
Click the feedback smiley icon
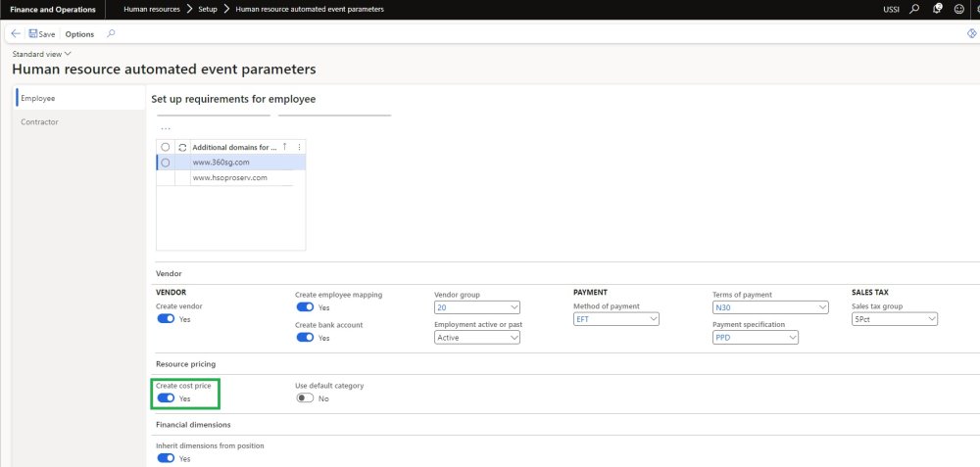(x=958, y=9)
